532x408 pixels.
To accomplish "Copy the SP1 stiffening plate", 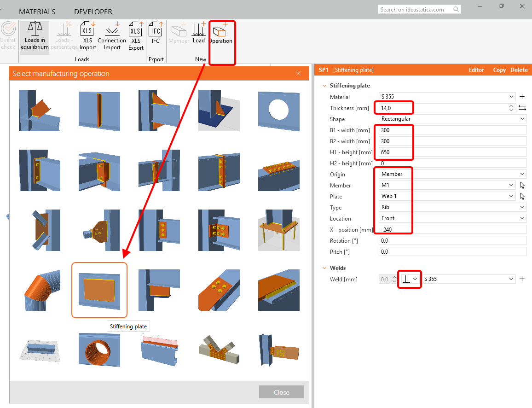I will coord(499,70).
